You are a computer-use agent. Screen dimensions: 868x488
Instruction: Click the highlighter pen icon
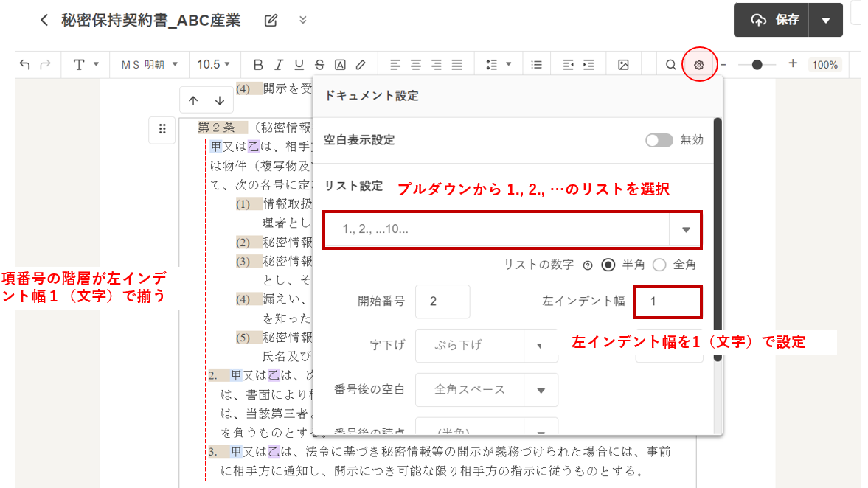click(361, 65)
